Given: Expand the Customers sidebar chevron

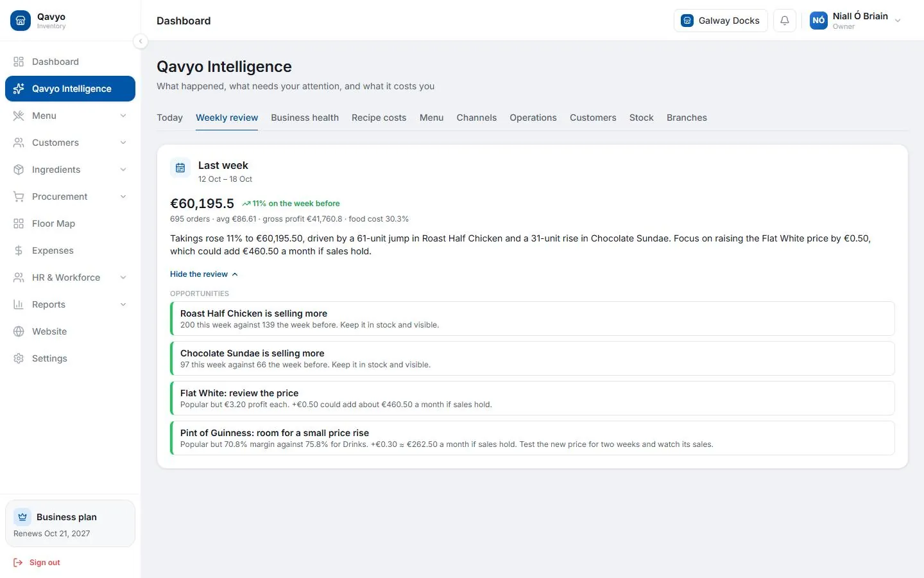Looking at the screenshot, I should 123,143.
